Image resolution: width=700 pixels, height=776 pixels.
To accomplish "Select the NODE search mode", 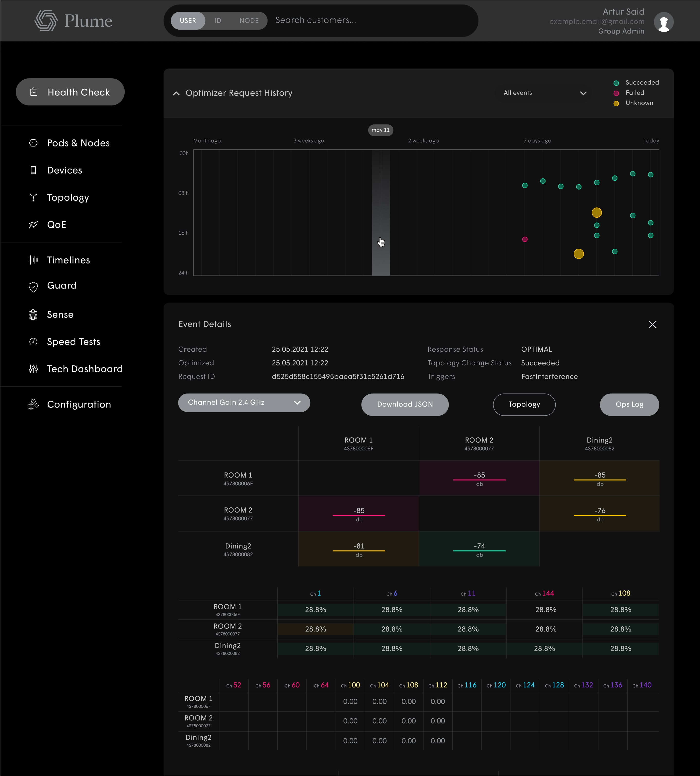I will tap(249, 21).
